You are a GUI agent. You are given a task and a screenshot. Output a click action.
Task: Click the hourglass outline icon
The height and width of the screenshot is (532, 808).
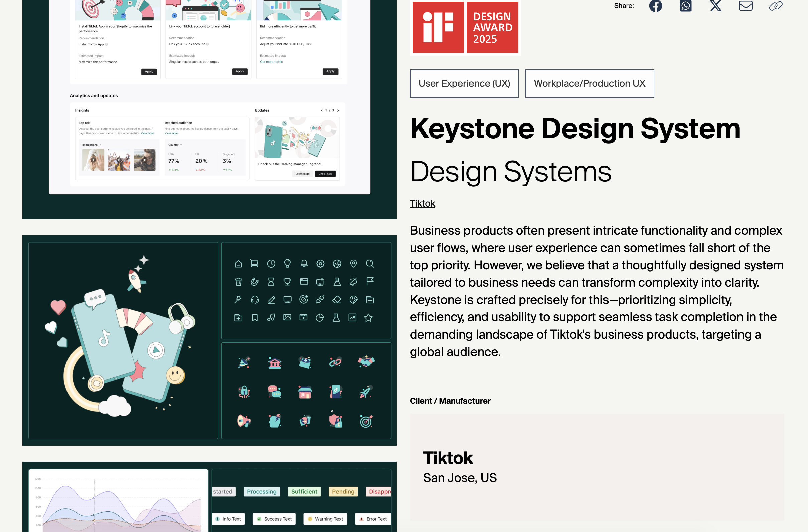(271, 282)
